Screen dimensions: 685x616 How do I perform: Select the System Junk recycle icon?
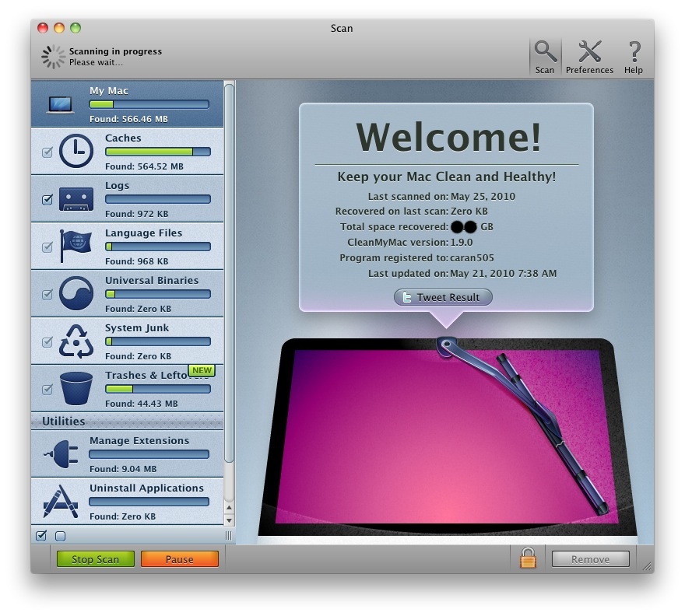point(76,341)
